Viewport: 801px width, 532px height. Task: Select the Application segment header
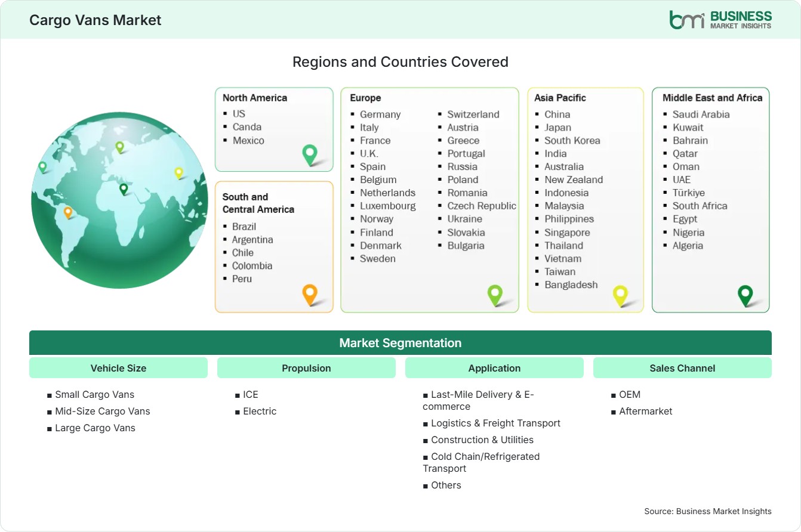click(x=494, y=368)
